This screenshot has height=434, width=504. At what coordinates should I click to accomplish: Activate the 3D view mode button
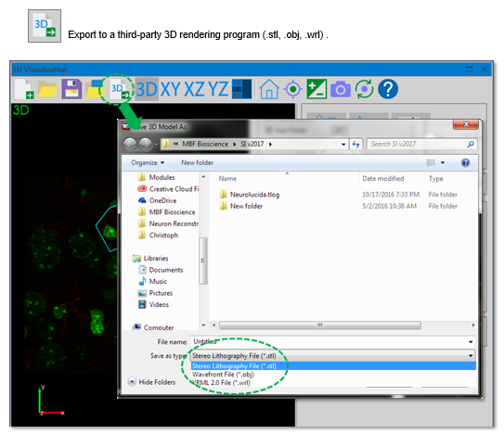point(147,89)
